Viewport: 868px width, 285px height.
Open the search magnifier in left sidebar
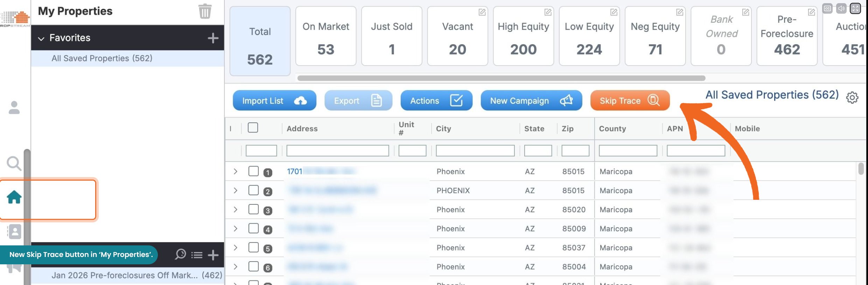(14, 163)
